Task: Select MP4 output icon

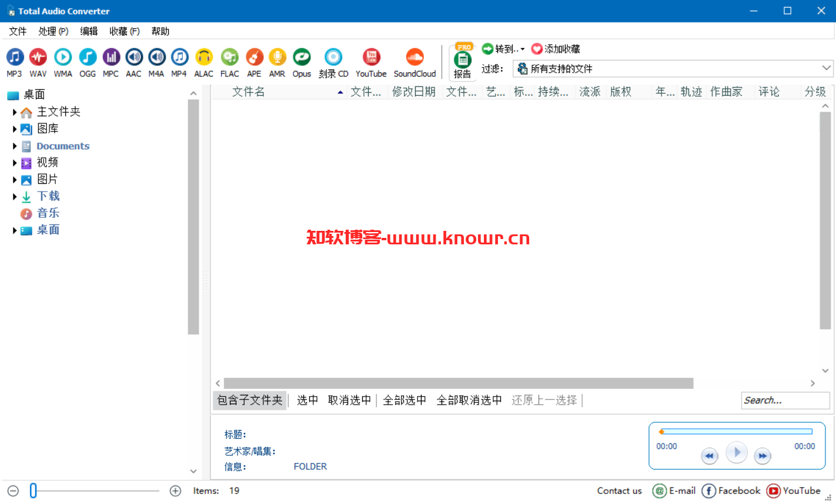Action: click(x=179, y=57)
